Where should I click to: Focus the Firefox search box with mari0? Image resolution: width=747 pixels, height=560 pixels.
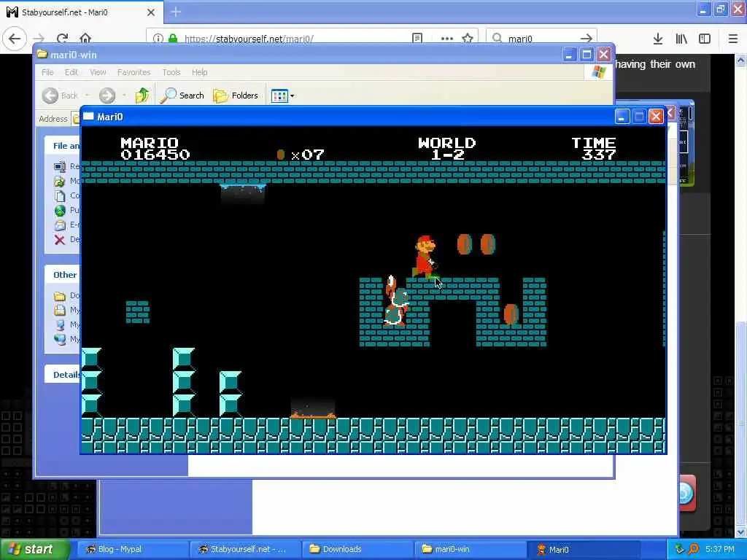point(541,39)
